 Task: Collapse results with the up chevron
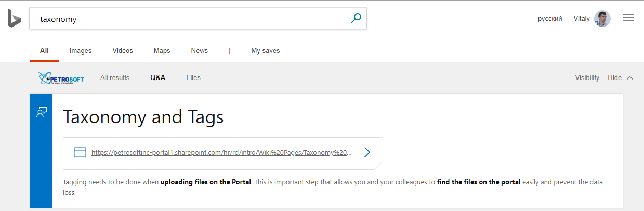630,78
